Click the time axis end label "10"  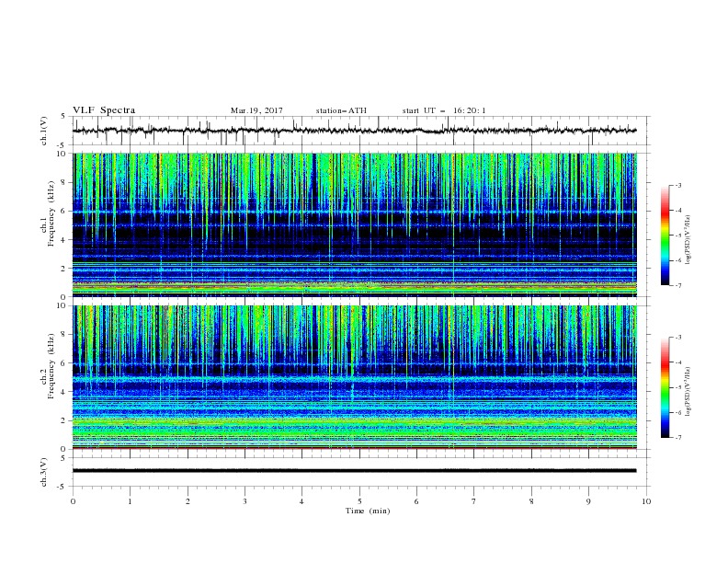[646, 501]
